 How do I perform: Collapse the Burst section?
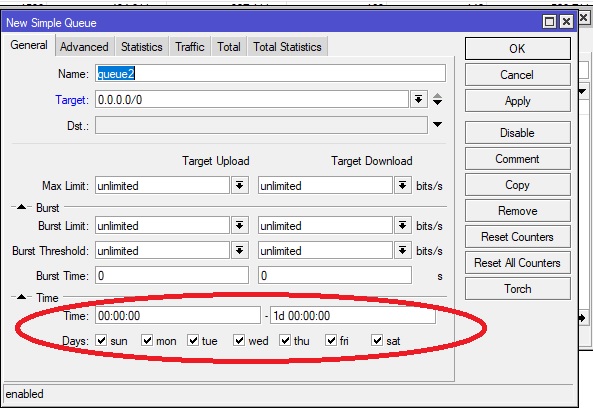coord(22,207)
